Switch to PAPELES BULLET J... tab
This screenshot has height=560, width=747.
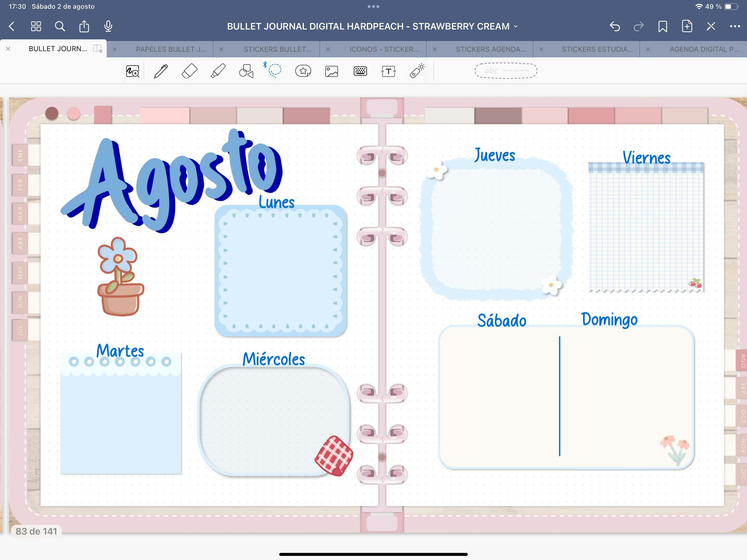point(171,49)
